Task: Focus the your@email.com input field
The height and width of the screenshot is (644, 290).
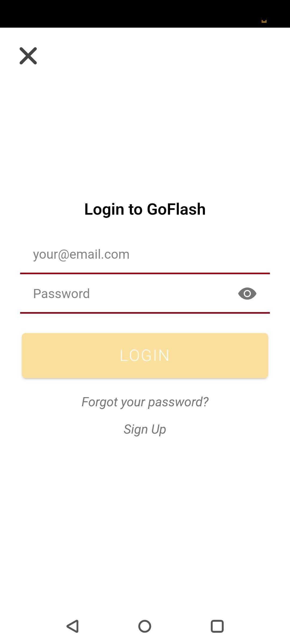Action: click(x=145, y=254)
